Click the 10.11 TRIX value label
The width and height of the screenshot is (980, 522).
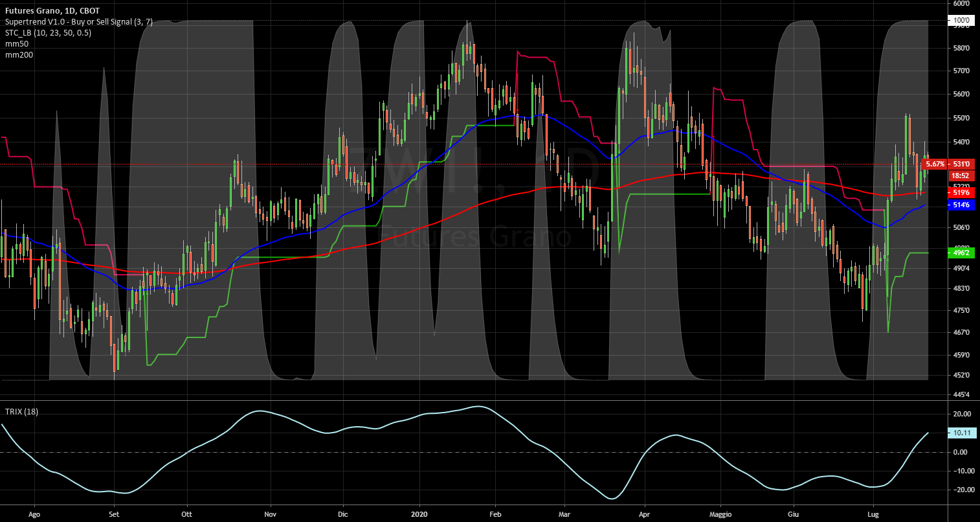(961, 432)
